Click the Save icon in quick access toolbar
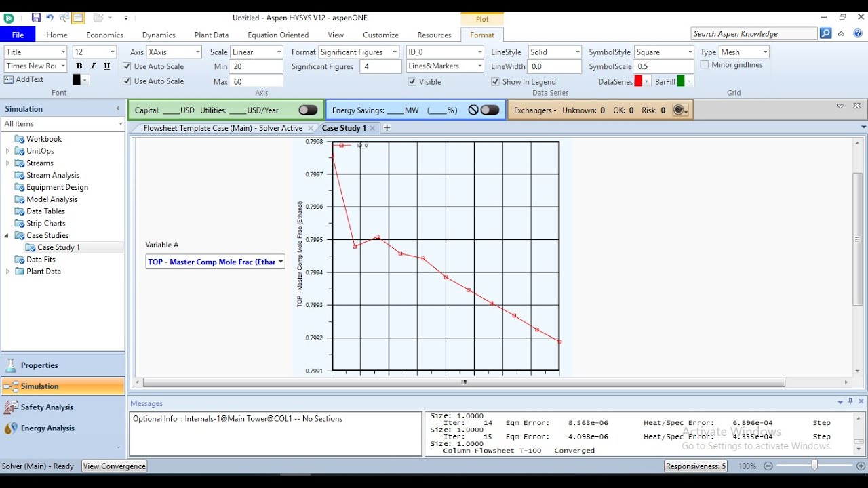This screenshot has height=488, width=868. tap(36, 18)
